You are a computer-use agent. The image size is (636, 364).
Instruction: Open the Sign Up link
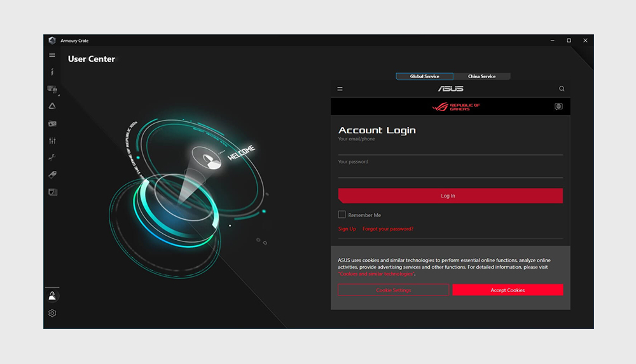pos(347,229)
